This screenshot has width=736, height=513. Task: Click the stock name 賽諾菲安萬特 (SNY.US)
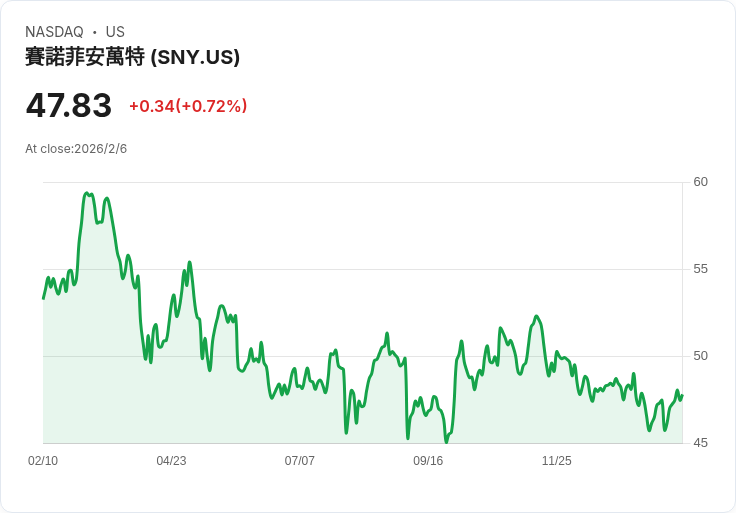(132, 57)
